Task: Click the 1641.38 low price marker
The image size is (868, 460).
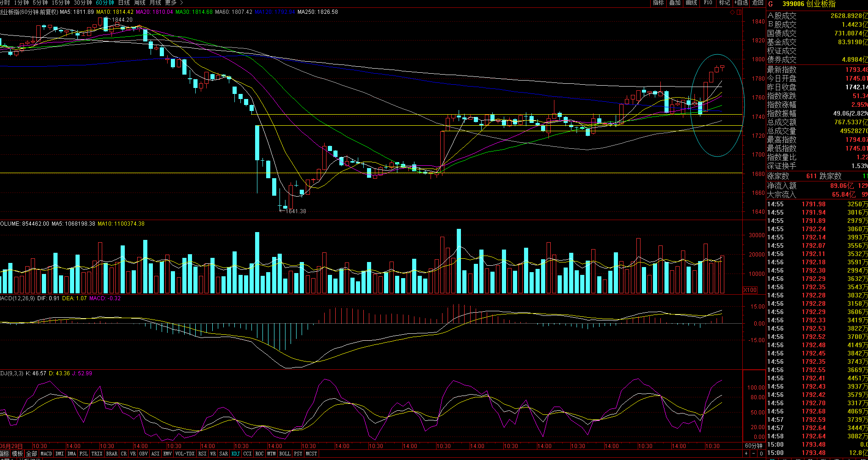Action: click(296, 211)
